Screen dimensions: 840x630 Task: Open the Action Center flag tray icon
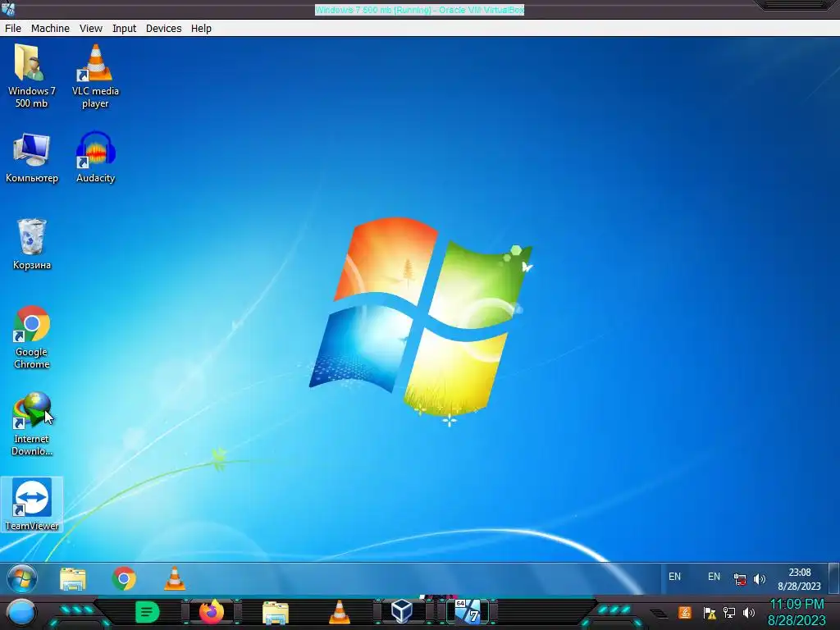[710, 612]
